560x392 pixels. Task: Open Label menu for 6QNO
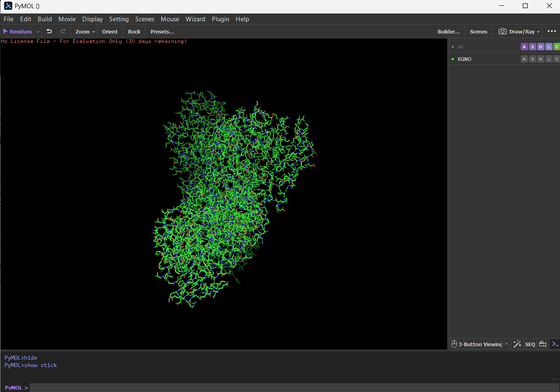[549, 59]
